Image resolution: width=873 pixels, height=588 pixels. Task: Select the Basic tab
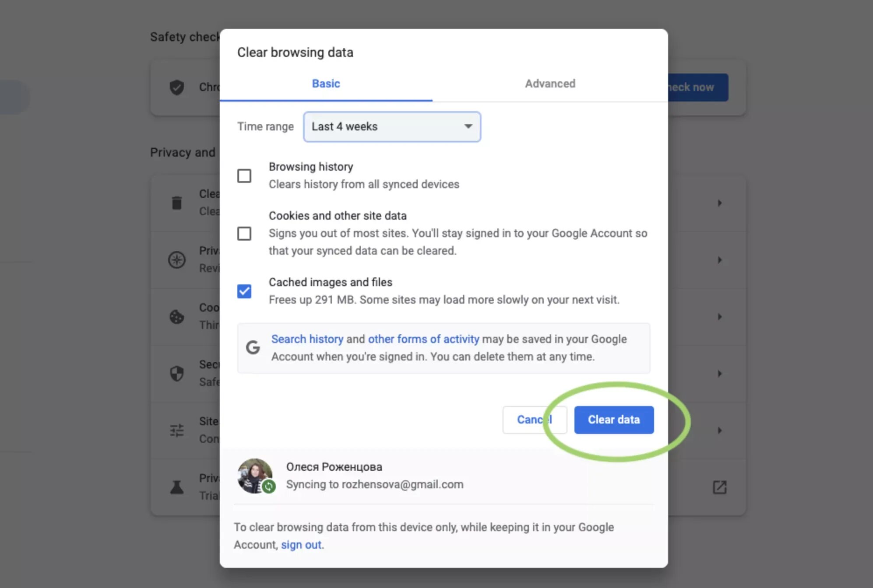click(326, 84)
